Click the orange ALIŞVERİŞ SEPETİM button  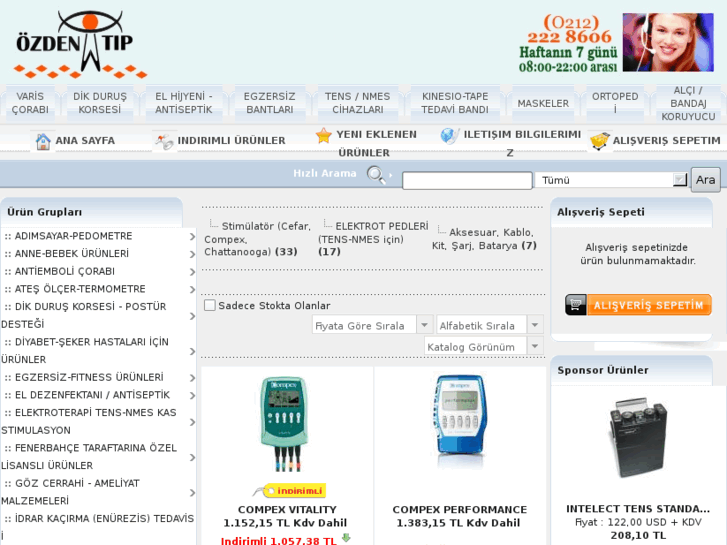point(638,305)
